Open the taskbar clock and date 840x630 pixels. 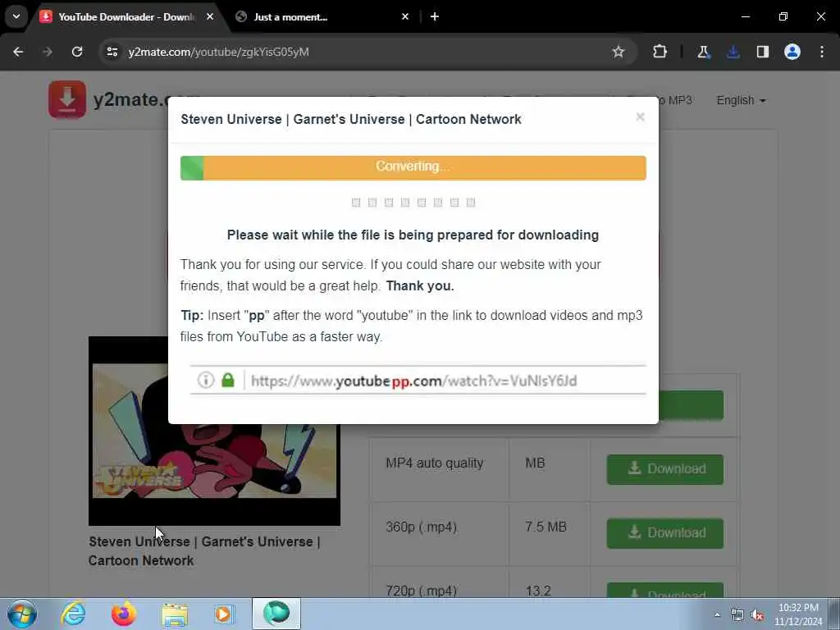point(798,614)
